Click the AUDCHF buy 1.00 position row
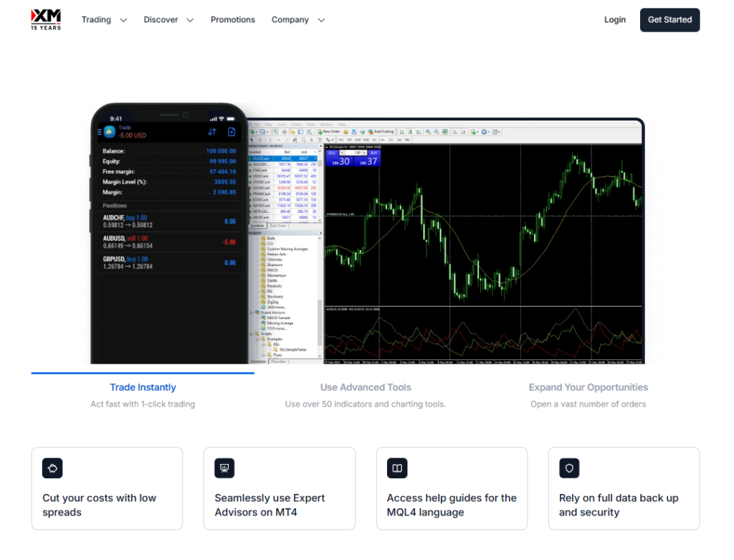 [x=169, y=222]
